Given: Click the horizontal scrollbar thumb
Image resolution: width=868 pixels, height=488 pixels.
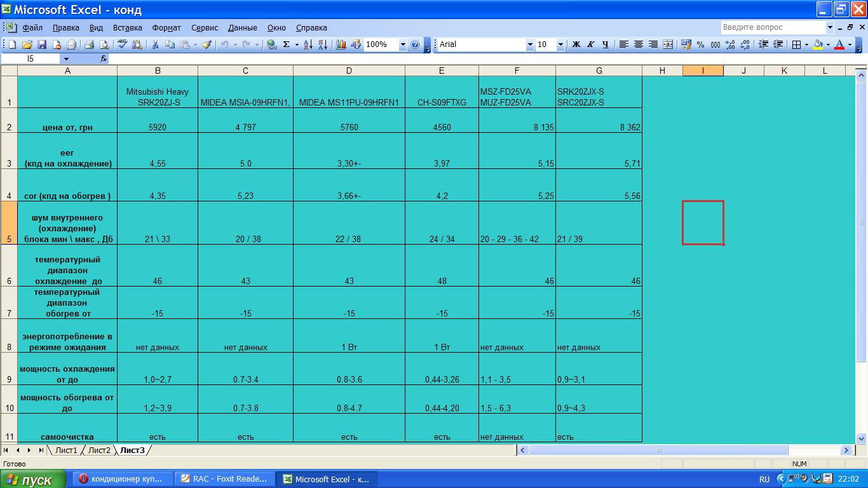Looking at the screenshot, I should pos(658,450).
